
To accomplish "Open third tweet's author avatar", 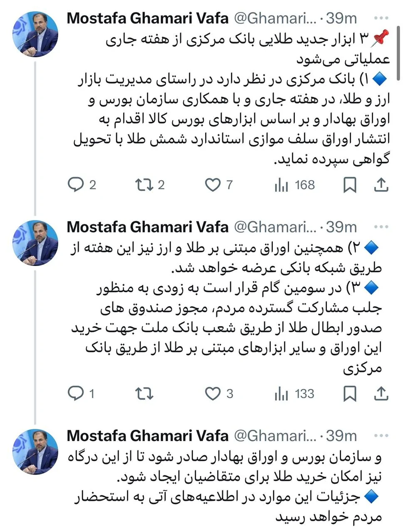I will (35, 451).
